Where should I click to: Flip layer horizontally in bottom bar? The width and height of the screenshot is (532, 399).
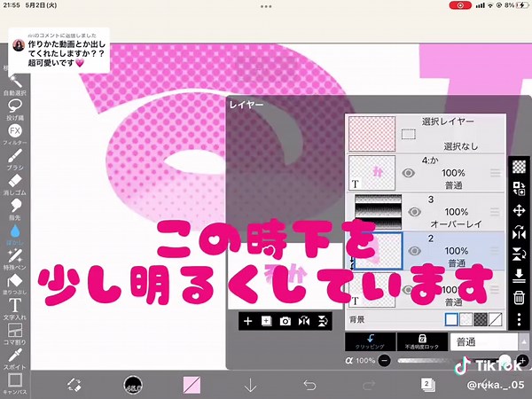(304, 321)
